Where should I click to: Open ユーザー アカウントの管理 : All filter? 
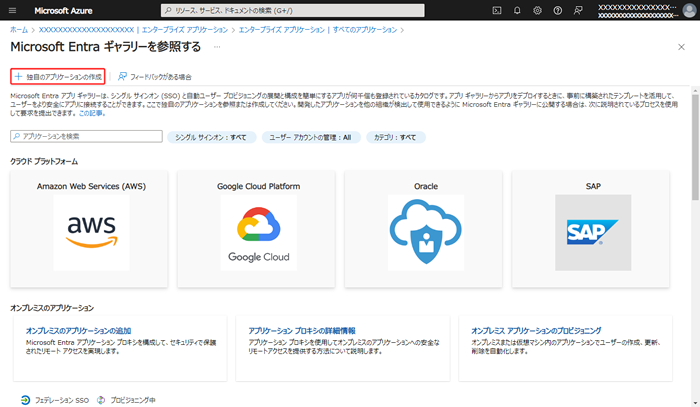(311, 137)
